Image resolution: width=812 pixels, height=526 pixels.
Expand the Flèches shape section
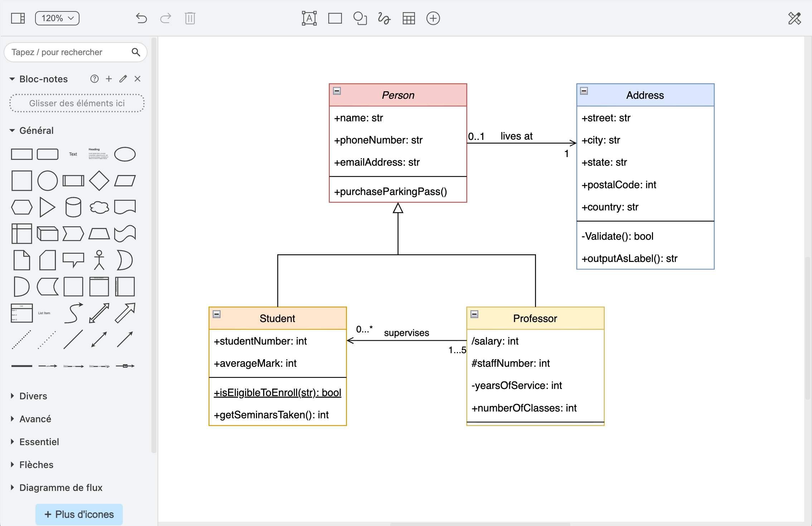pyautogui.click(x=36, y=465)
